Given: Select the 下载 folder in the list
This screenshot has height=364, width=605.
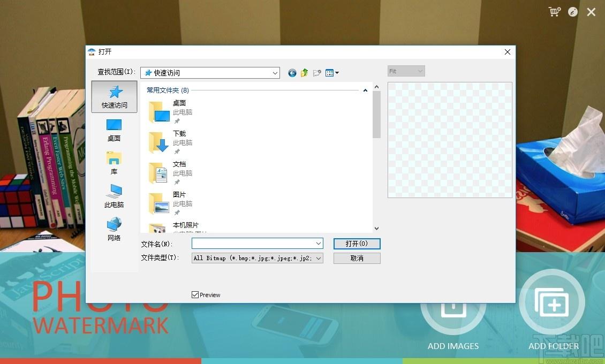Looking at the screenshot, I should tap(171, 142).
